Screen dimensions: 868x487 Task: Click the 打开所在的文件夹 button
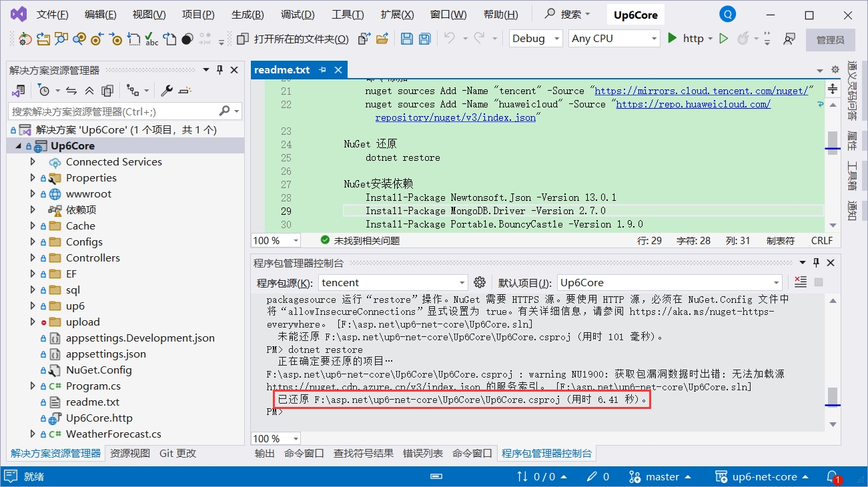294,39
